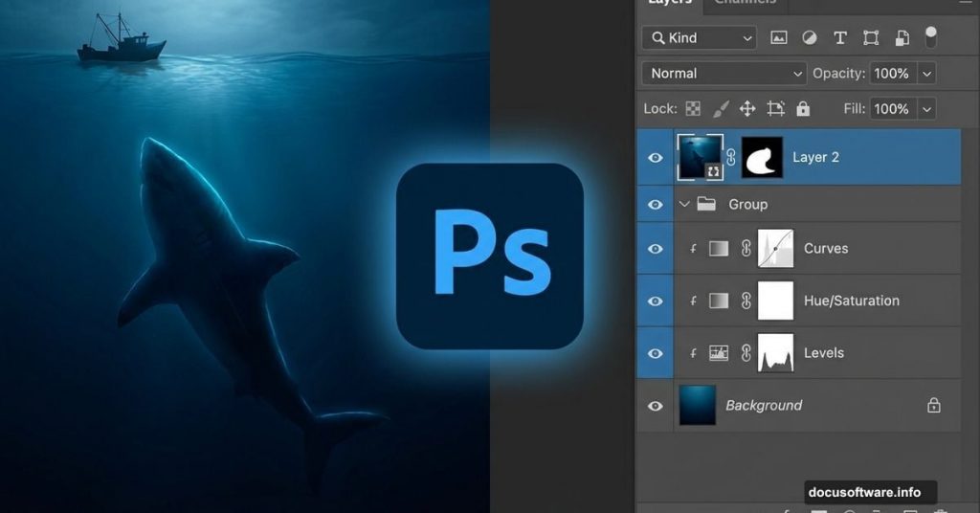Click the Photoshop Ps logo
The image size is (980, 513).
pos(490,256)
